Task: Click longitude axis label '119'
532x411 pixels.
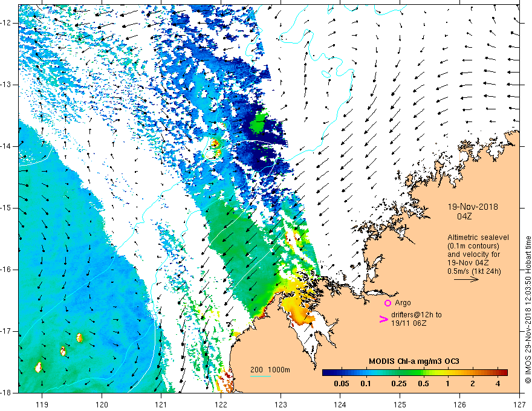Action: click(x=42, y=404)
